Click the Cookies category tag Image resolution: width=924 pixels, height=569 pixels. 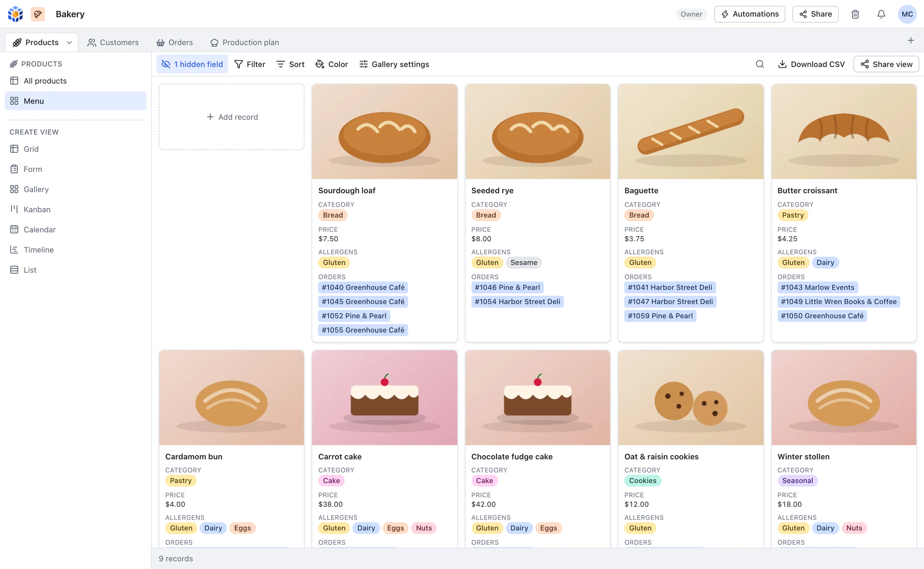coord(643,481)
